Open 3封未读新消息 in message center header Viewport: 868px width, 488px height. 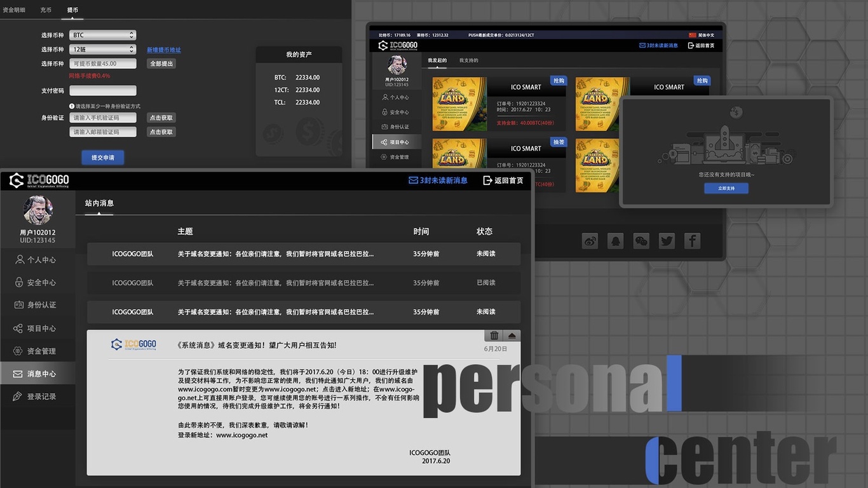(438, 180)
